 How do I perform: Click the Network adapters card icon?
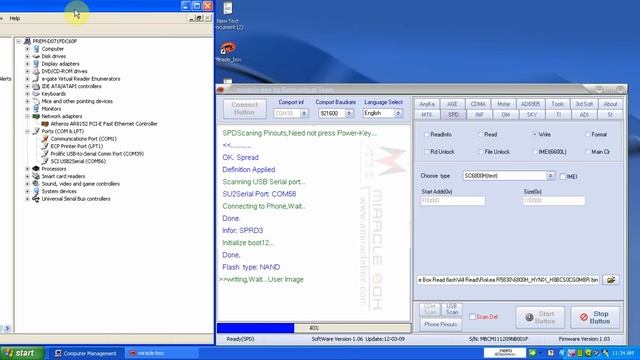pyautogui.click(x=36, y=116)
